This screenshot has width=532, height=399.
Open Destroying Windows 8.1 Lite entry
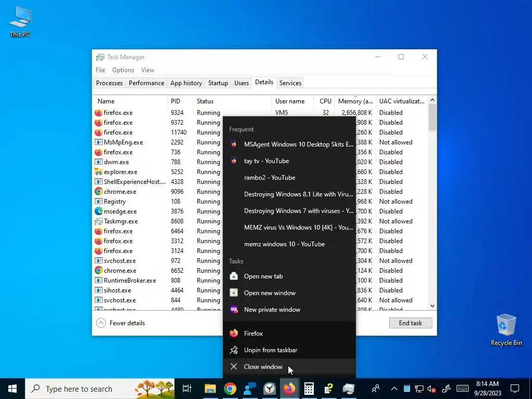click(289, 194)
